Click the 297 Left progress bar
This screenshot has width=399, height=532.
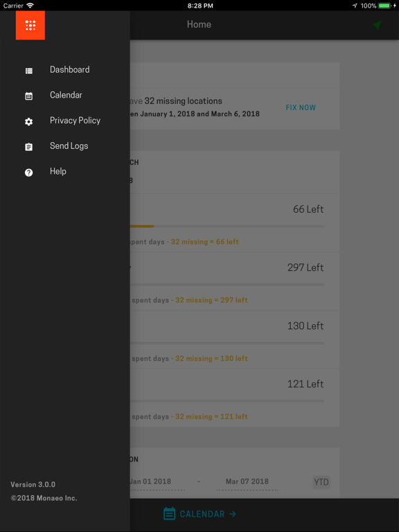click(x=227, y=284)
